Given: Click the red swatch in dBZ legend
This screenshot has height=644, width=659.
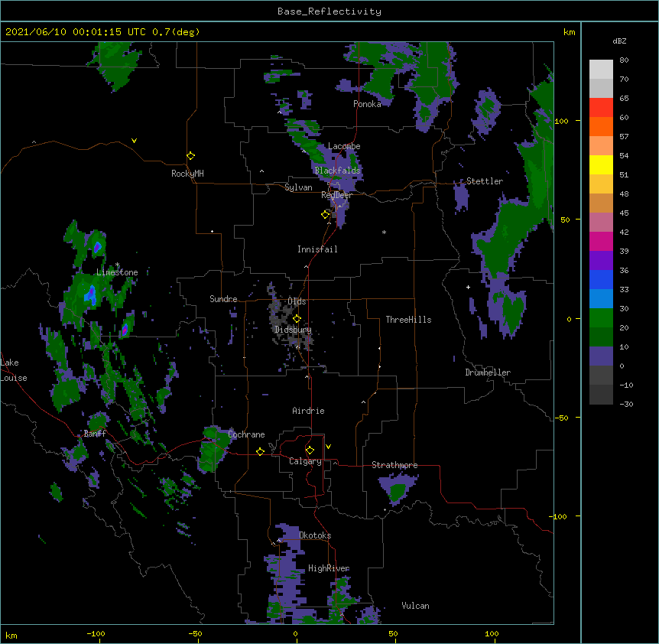Looking at the screenshot, I should (x=601, y=107).
